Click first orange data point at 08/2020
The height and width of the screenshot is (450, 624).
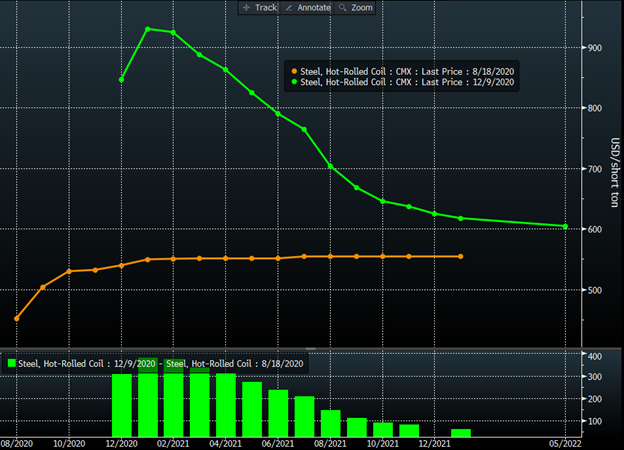pyautogui.click(x=17, y=318)
